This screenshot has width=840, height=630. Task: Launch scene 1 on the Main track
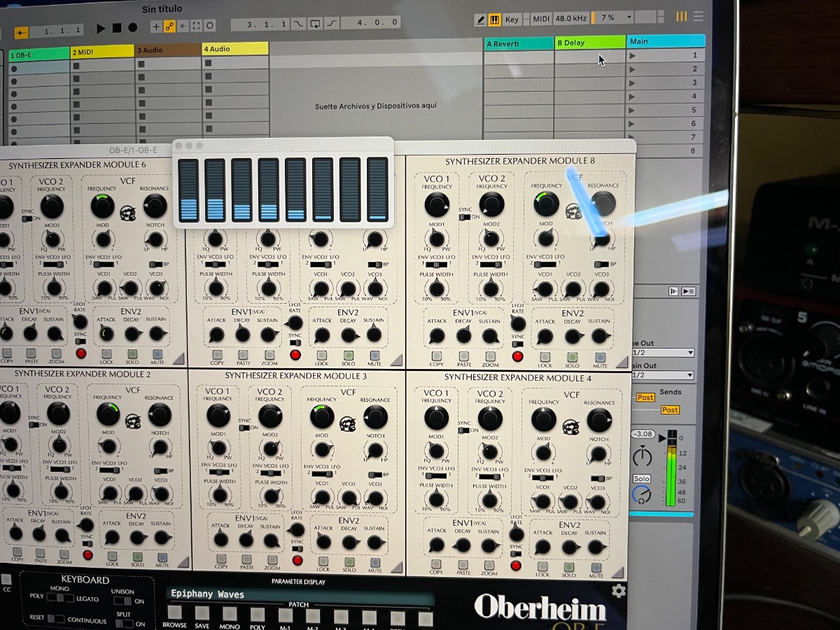coord(633,55)
